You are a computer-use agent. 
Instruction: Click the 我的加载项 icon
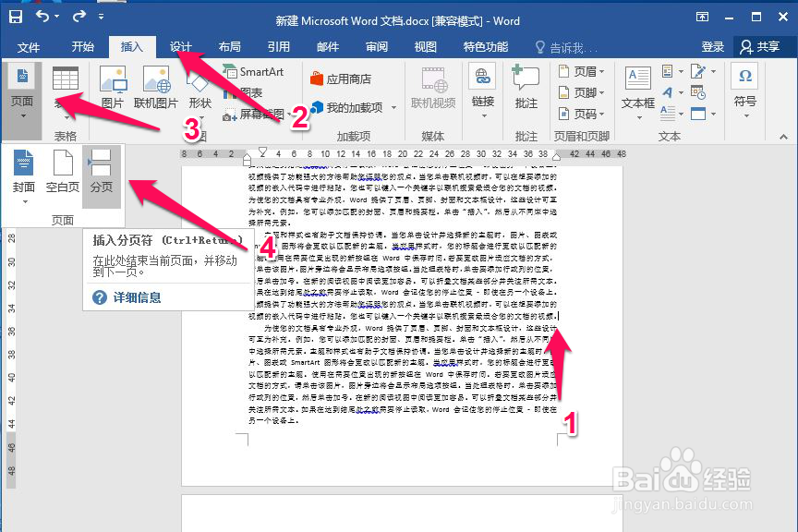click(x=317, y=107)
